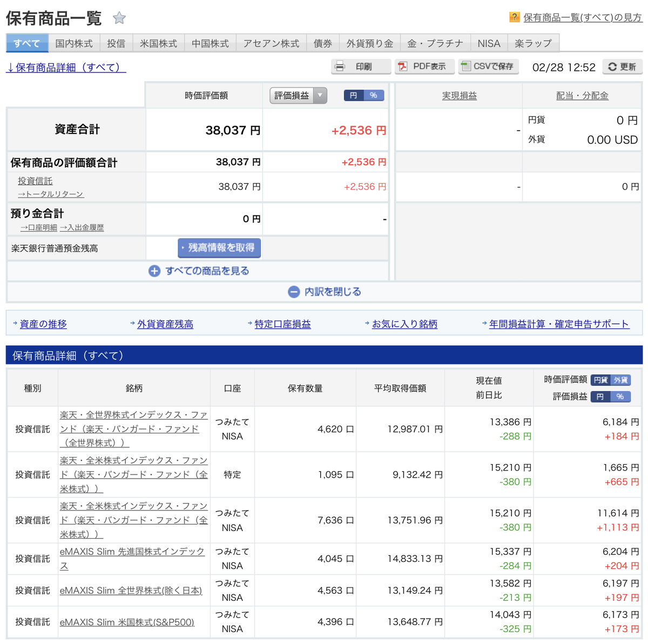
Task: Open the 評価損益 dropdown
Action: pyautogui.click(x=298, y=96)
